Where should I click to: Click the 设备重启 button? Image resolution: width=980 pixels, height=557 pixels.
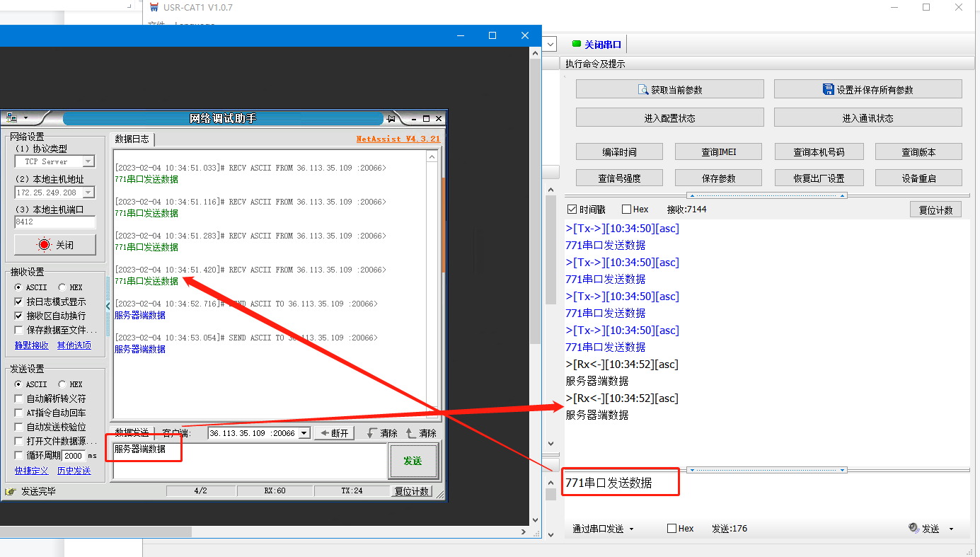point(918,178)
